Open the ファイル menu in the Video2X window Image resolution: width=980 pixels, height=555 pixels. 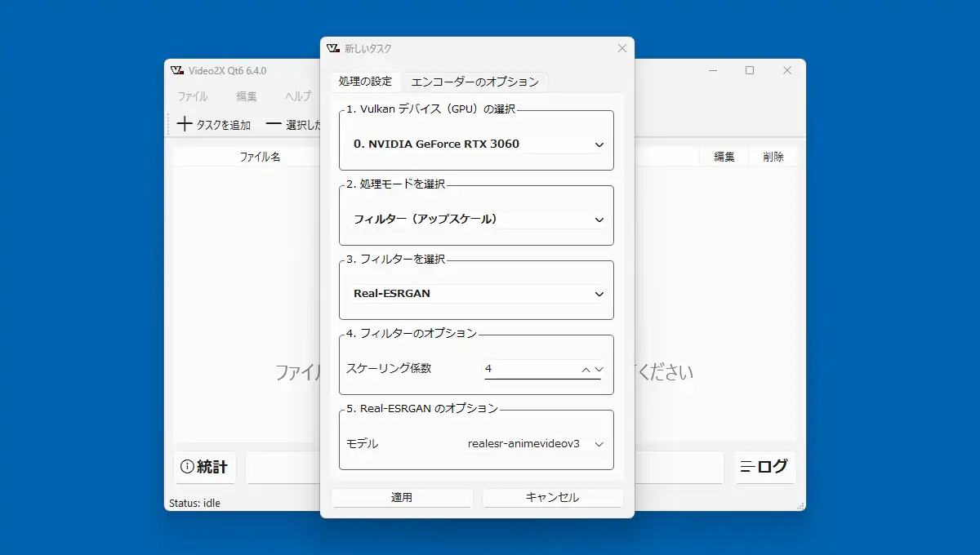pyautogui.click(x=193, y=96)
